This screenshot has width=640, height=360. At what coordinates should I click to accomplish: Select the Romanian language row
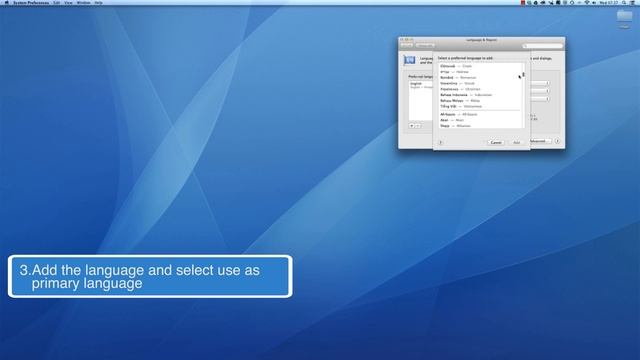[480, 78]
